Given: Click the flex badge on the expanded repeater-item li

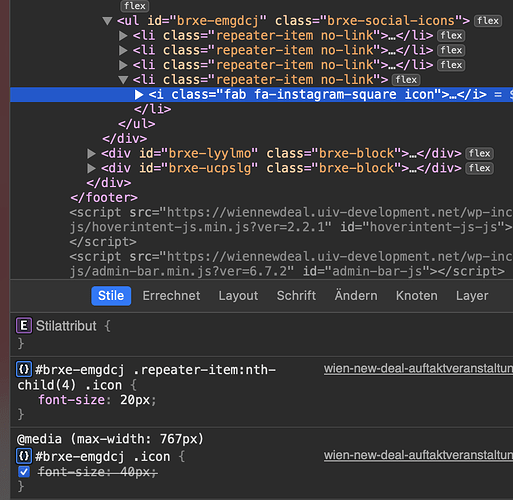Looking at the screenshot, I should [406, 80].
